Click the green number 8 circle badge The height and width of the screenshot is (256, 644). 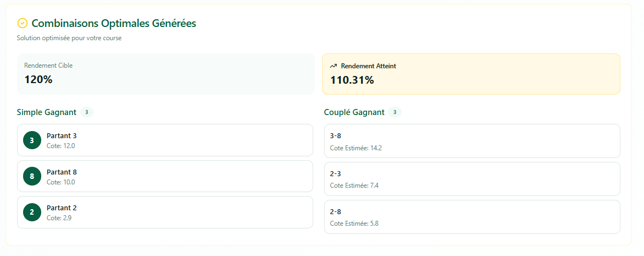(32, 176)
